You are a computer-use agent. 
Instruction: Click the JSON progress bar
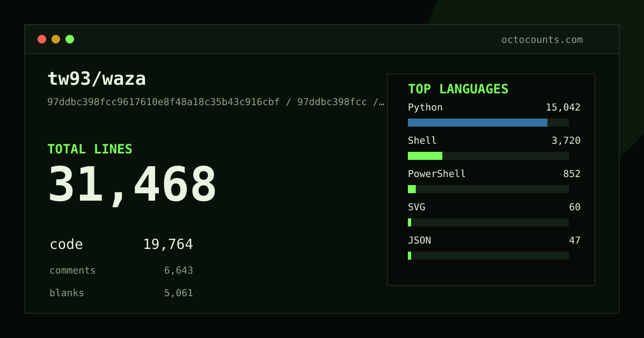click(x=488, y=255)
